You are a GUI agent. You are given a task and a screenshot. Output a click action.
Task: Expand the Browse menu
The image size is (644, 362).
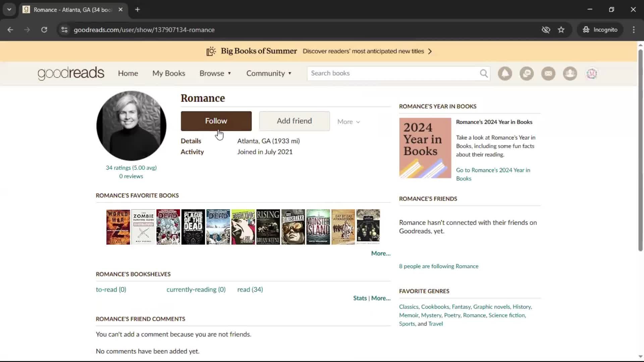click(215, 73)
